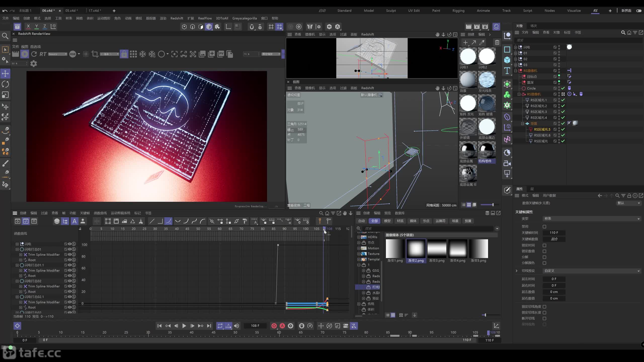This screenshot has width=644, height=362.
Task: Select the Rotate tool in left toolbar
Action: click(5, 84)
